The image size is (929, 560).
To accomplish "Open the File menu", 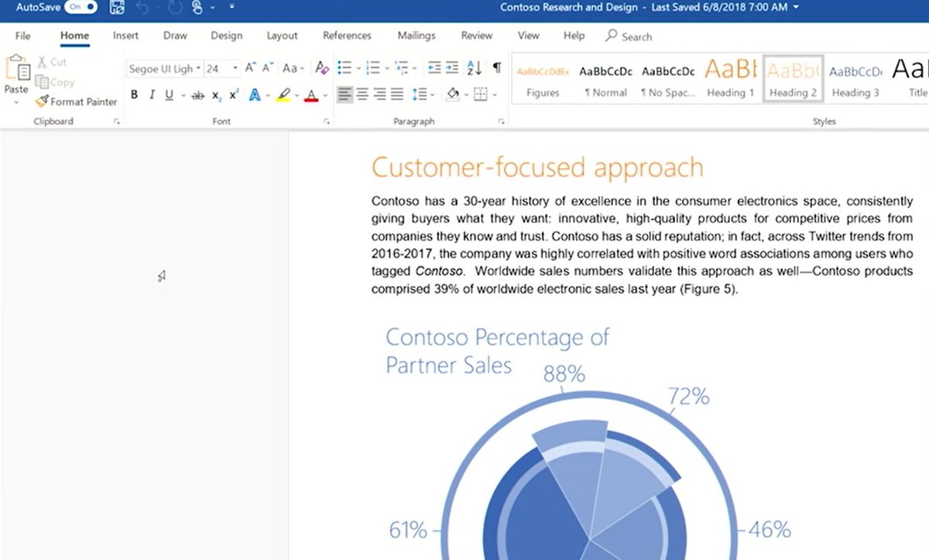I will point(22,36).
